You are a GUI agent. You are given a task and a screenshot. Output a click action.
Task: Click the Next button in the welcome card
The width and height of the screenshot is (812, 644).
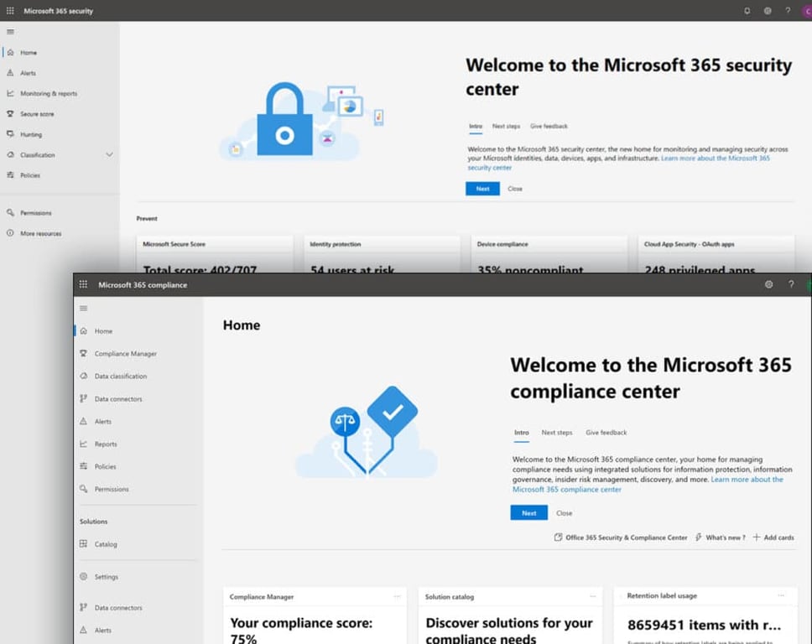[528, 512]
